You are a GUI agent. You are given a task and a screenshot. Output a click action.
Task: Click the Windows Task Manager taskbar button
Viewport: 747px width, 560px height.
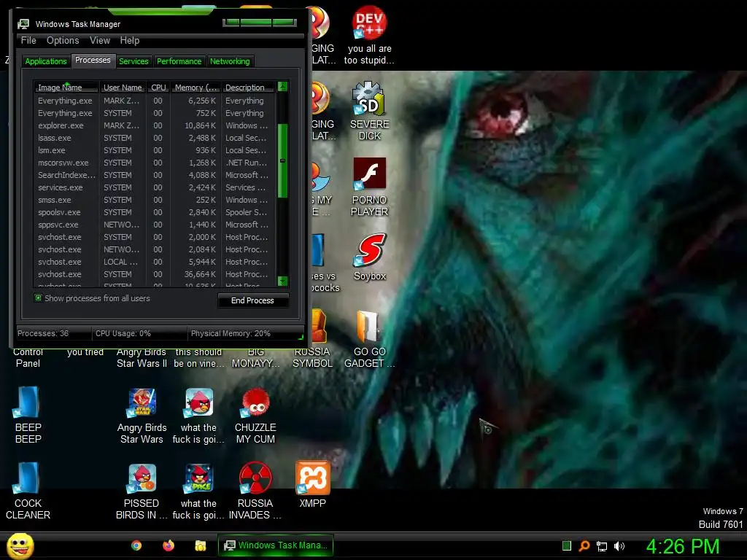[275, 545]
